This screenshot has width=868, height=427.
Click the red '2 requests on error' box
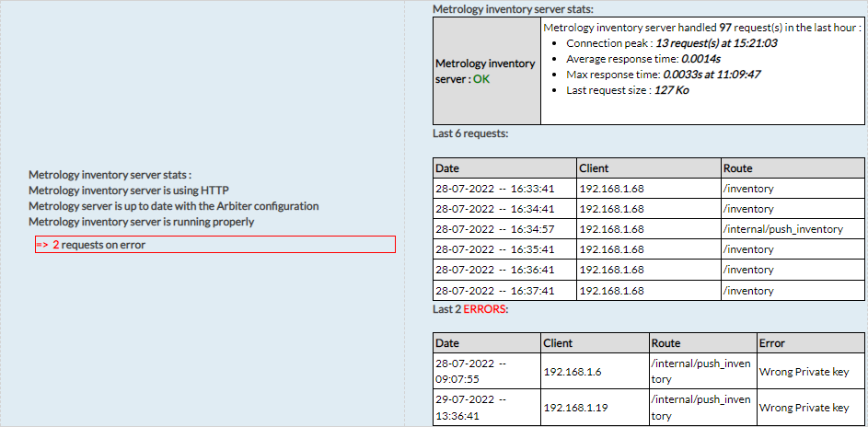tap(214, 245)
